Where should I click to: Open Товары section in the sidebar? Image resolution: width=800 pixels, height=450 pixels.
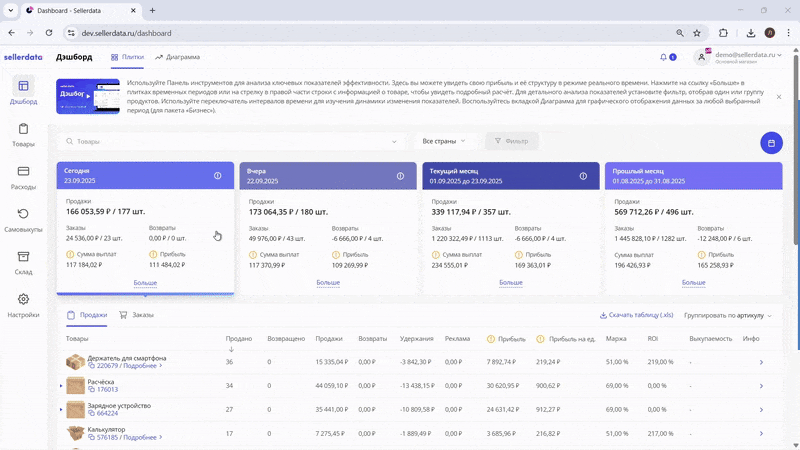point(23,134)
